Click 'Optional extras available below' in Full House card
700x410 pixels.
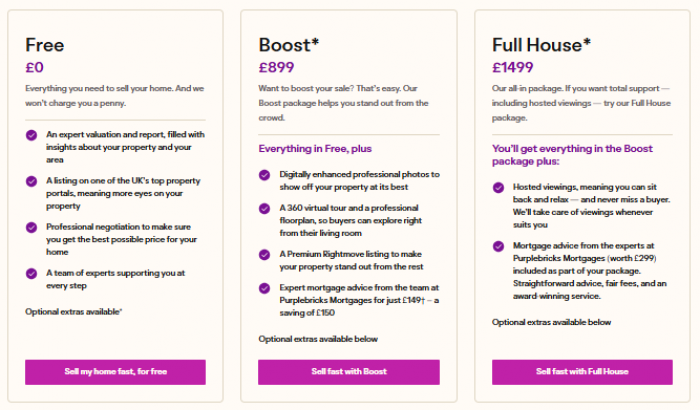[551, 322]
